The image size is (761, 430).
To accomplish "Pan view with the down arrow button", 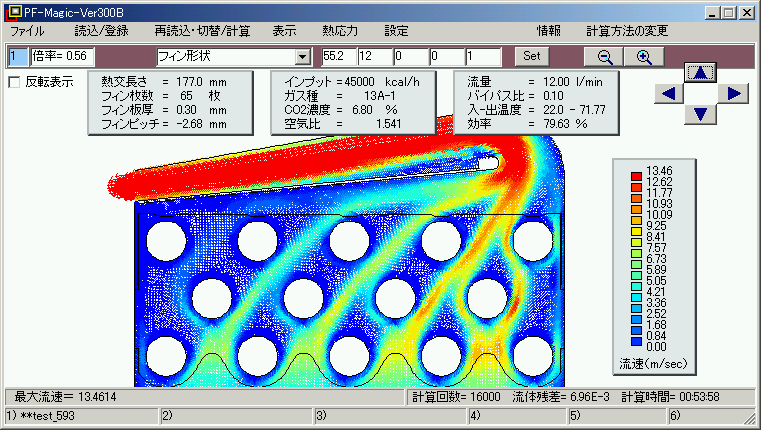I will pos(700,114).
